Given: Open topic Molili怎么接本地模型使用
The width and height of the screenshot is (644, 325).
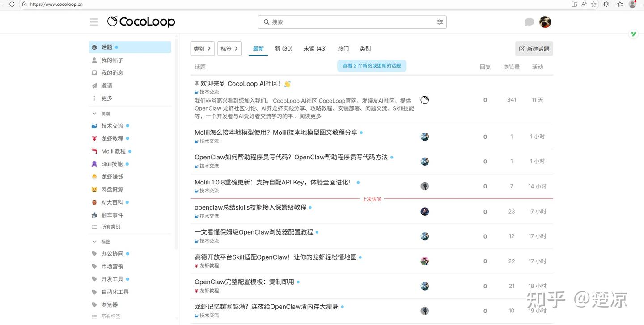Looking at the screenshot, I should (x=276, y=133).
